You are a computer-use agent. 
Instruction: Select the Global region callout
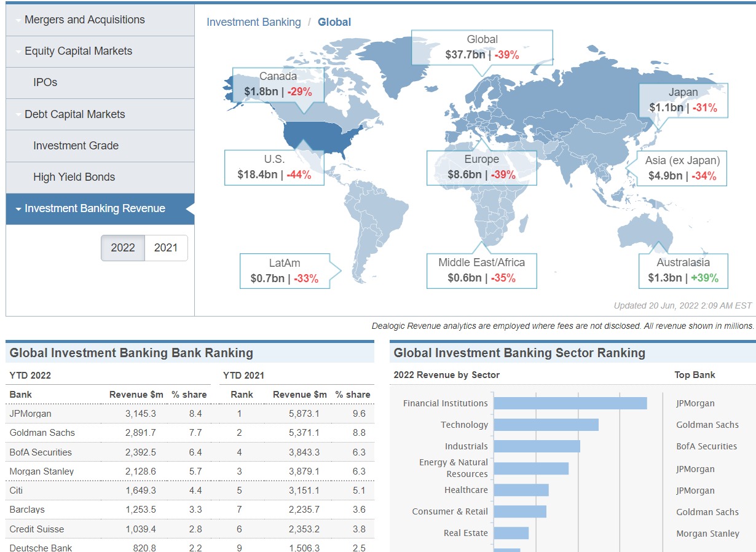(482, 47)
